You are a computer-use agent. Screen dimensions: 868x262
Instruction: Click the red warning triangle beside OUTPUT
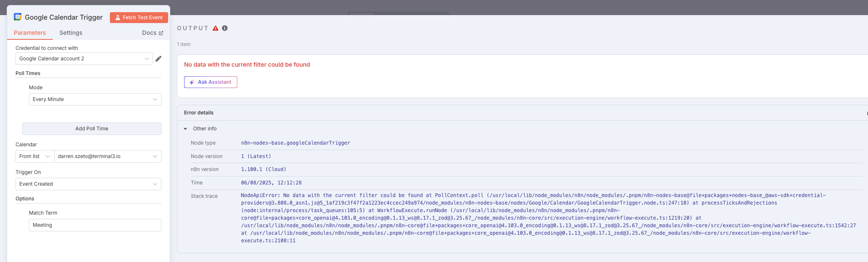click(216, 28)
